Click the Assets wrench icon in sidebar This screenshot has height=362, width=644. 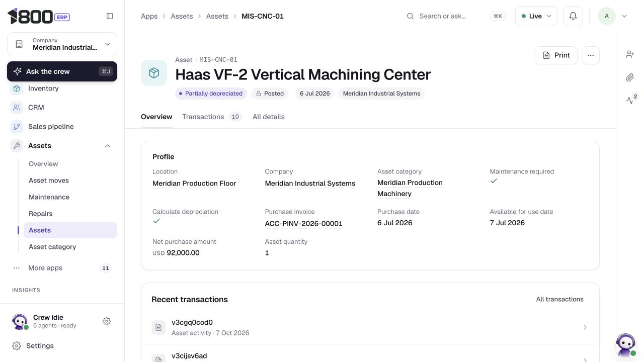point(17,146)
